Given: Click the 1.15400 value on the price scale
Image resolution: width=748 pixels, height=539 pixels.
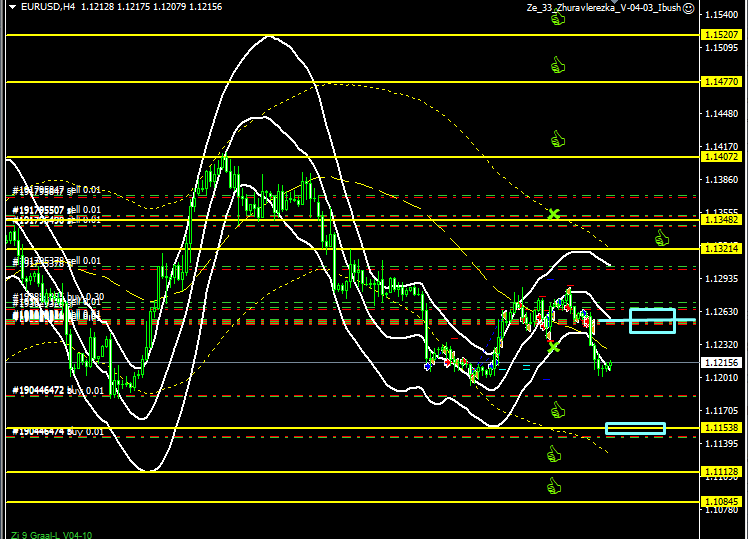Looking at the screenshot, I should 722,15.
